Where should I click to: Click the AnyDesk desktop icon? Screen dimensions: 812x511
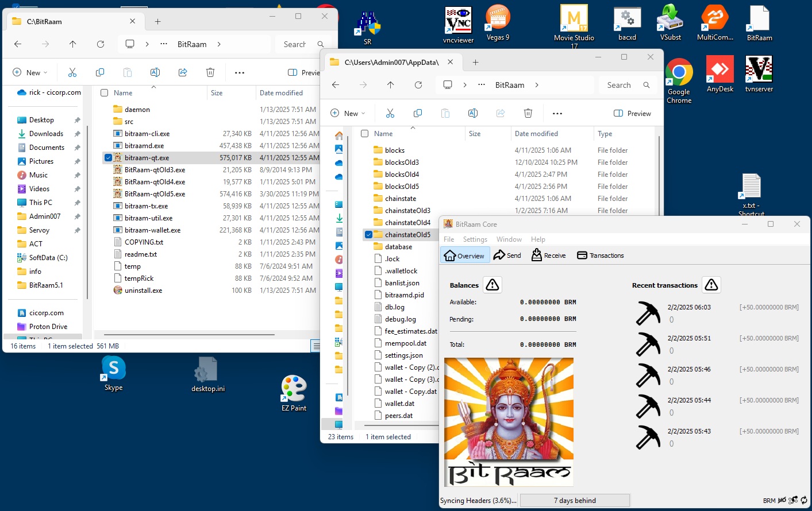tap(719, 73)
